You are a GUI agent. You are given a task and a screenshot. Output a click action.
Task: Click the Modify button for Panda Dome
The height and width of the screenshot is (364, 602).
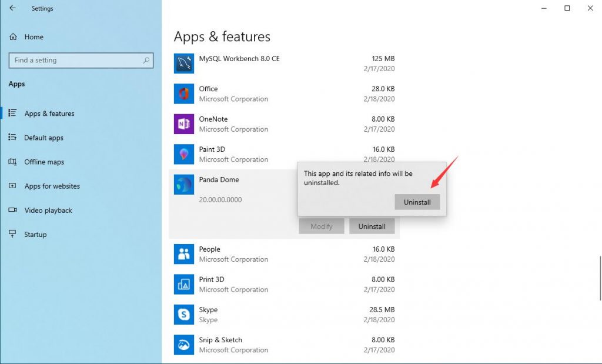[322, 226]
